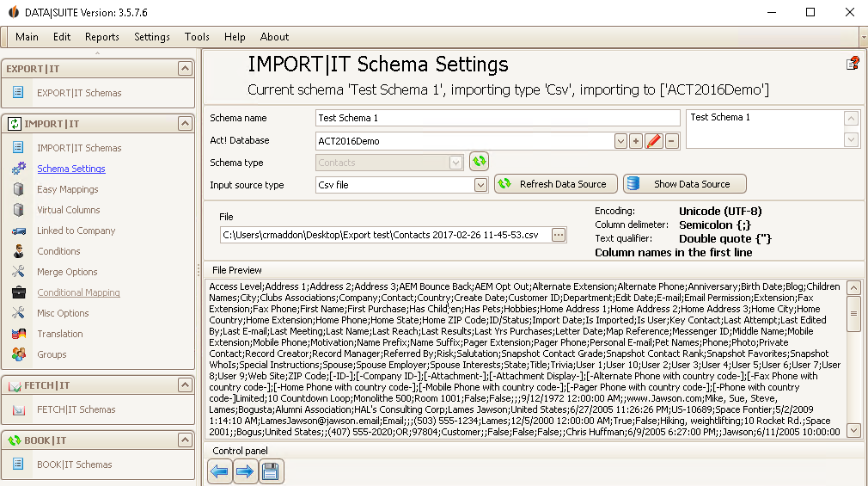
Task: Open the Linked to Company page
Action: click(x=76, y=231)
